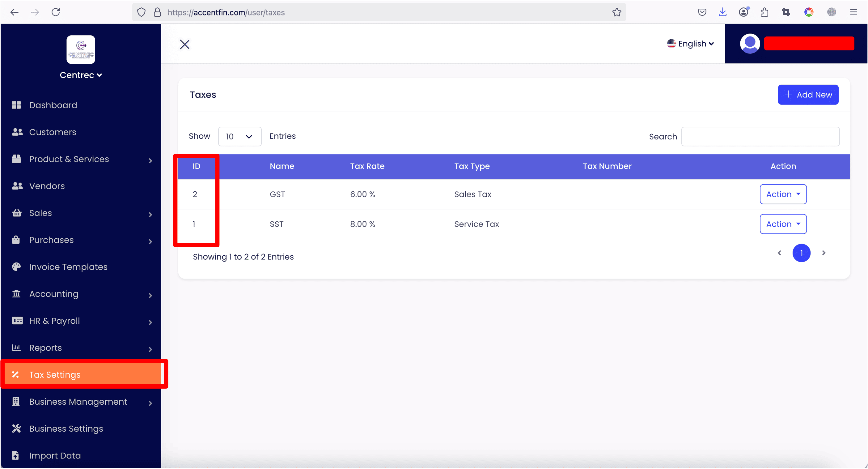This screenshot has height=469, width=868.
Task: Close sidebar with the X icon
Action: coord(185,44)
